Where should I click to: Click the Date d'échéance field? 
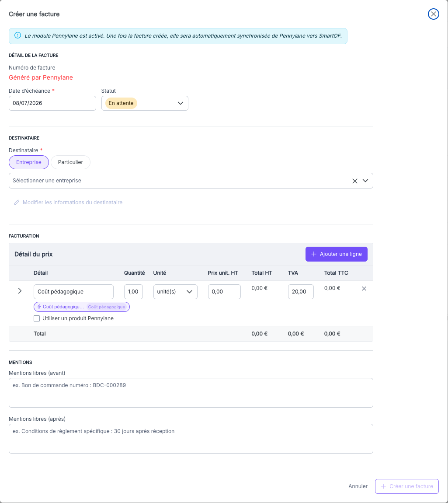tap(52, 103)
